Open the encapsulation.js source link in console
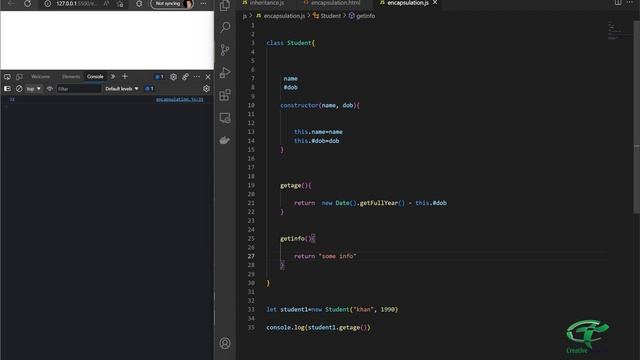The width and height of the screenshot is (640, 360). [x=180, y=100]
